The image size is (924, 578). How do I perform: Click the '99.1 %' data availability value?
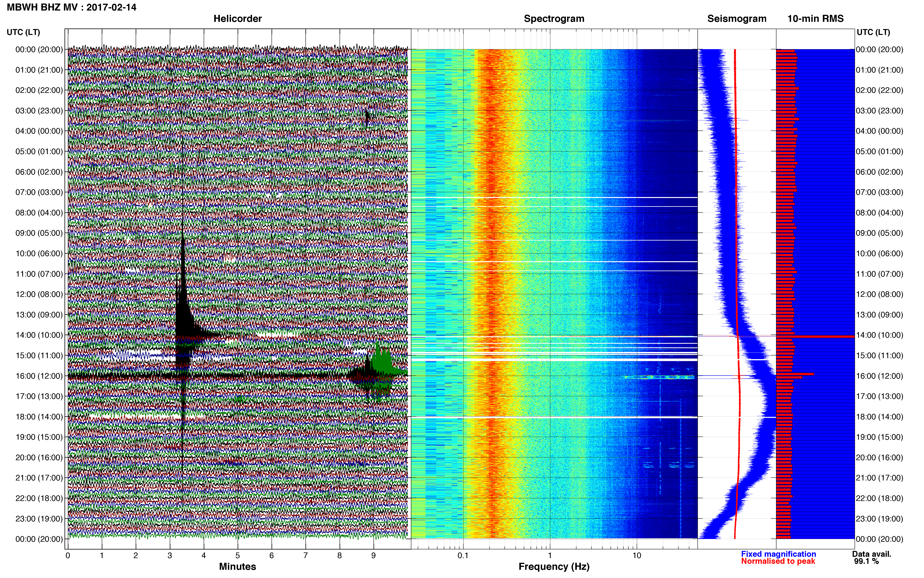pos(866,561)
